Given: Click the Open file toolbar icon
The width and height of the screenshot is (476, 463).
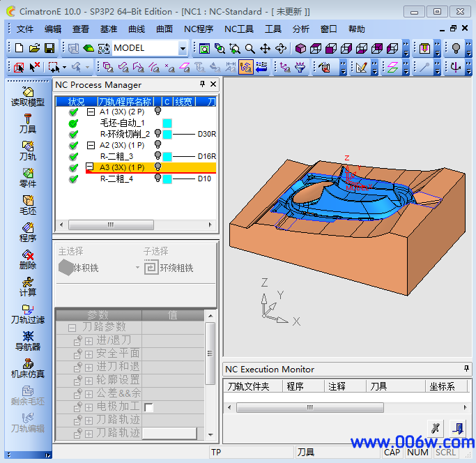Looking at the screenshot, I should point(34,48).
